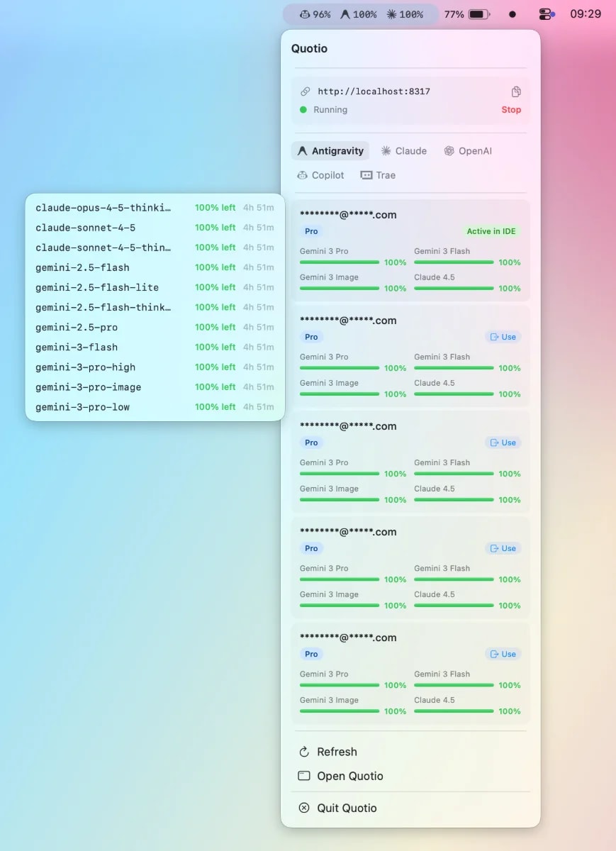
Task: Click the clock in the menu bar
Action: tap(586, 13)
